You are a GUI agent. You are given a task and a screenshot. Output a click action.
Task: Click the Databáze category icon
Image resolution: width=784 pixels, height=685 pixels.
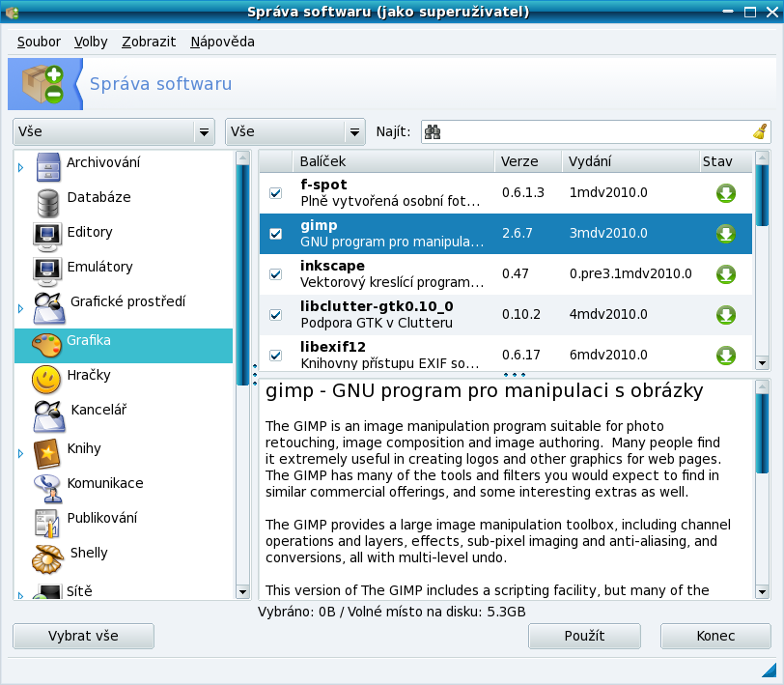[48, 203]
